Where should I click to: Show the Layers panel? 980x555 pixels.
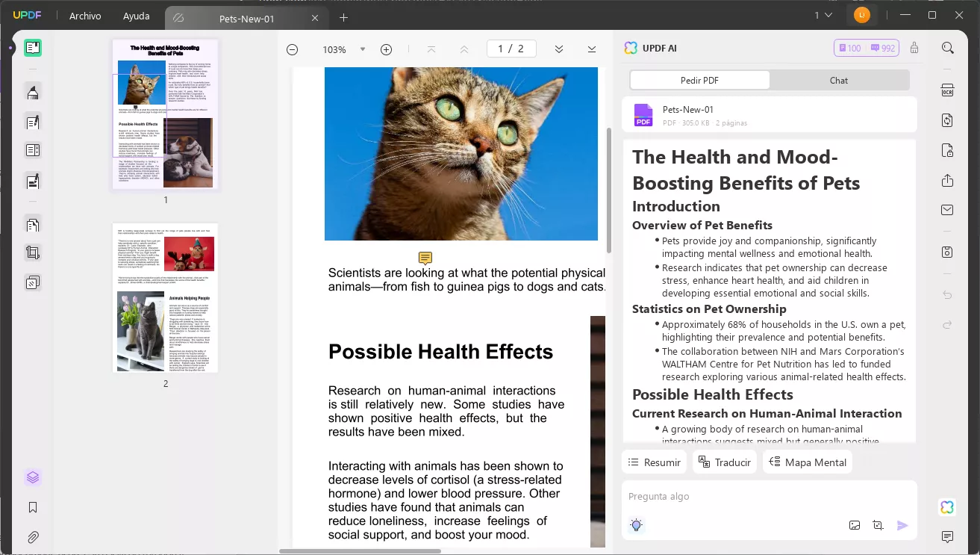[33, 477]
